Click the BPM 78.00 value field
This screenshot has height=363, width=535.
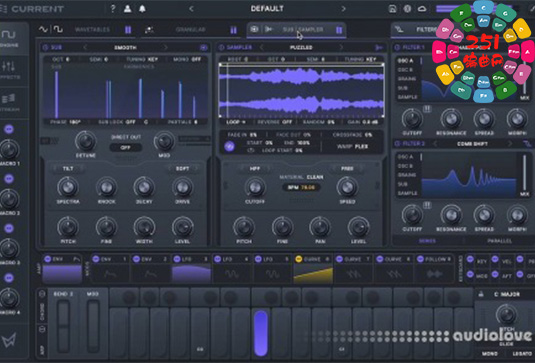click(x=301, y=187)
